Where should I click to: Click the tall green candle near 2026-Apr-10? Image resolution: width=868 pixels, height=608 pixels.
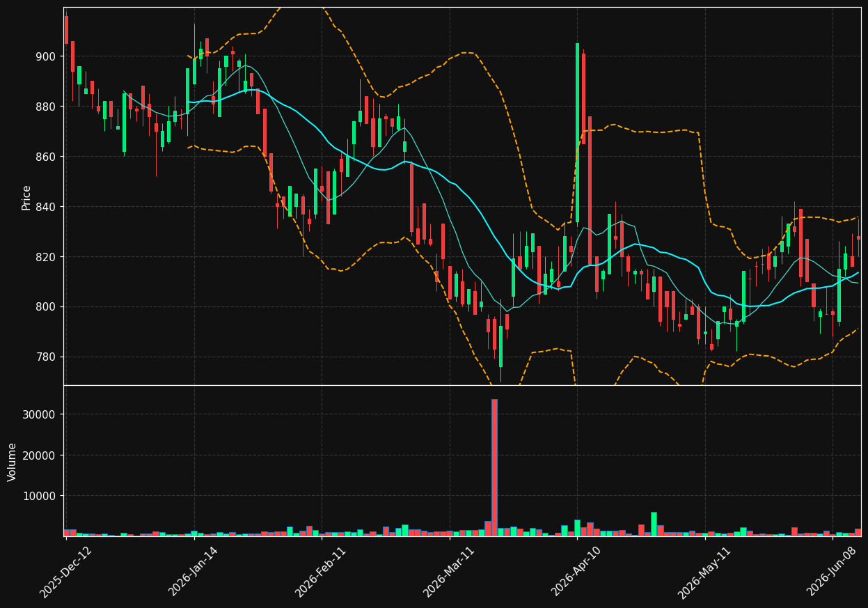[577, 132]
